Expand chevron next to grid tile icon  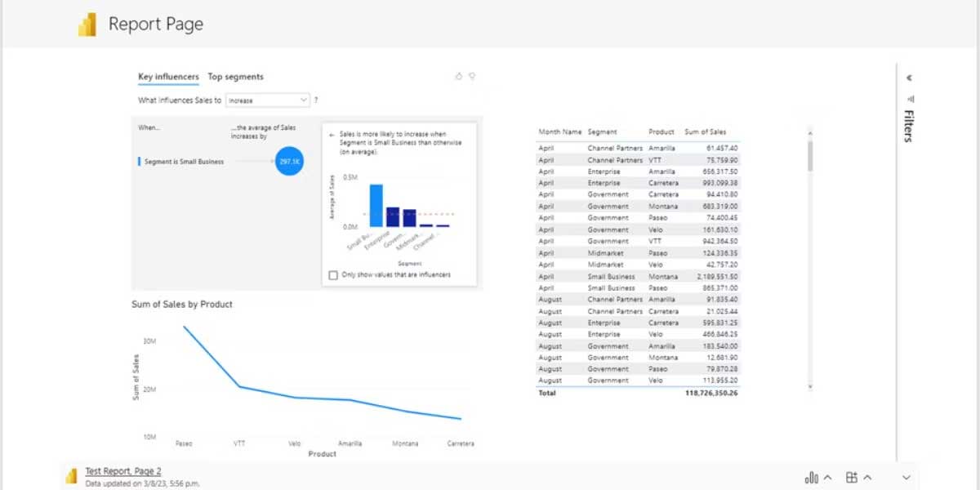[867, 478]
